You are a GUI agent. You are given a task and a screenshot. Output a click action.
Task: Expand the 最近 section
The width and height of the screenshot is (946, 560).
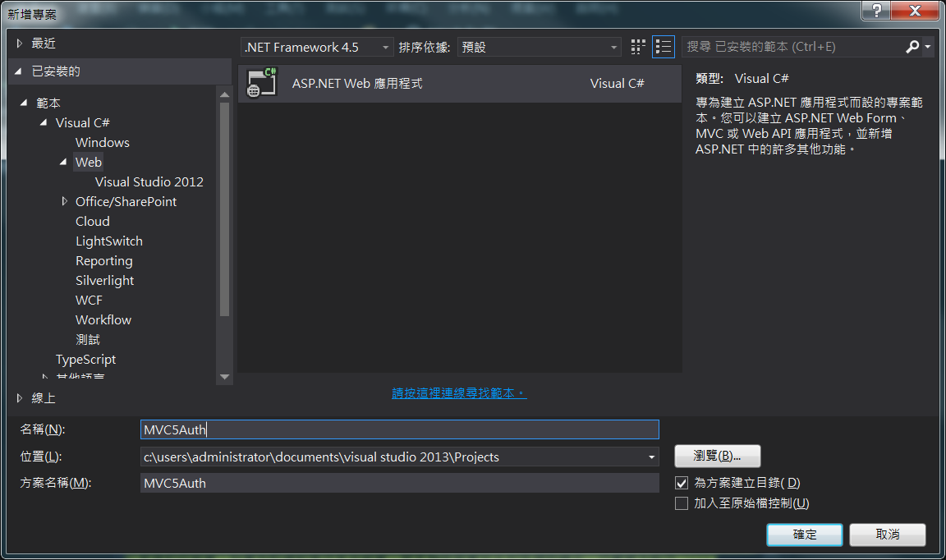point(20,44)
